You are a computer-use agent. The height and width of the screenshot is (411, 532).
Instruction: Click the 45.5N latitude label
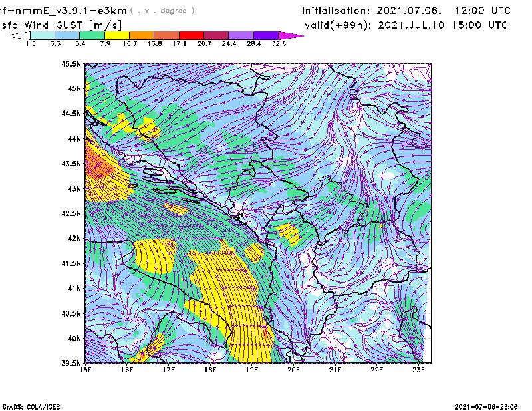pyautogui.click(x=71, y=63)
